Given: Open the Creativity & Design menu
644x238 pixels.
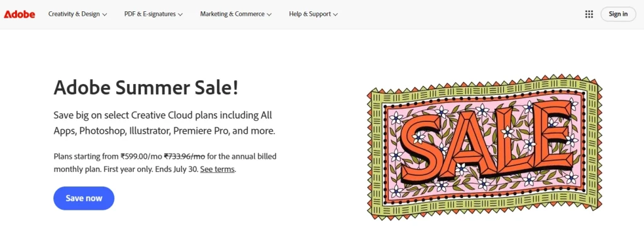Looking at the screenshot, I should click(x=77, y=14).
